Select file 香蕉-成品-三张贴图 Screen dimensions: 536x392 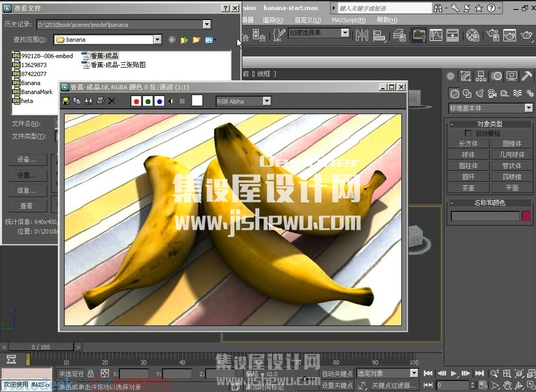(114, 64)
